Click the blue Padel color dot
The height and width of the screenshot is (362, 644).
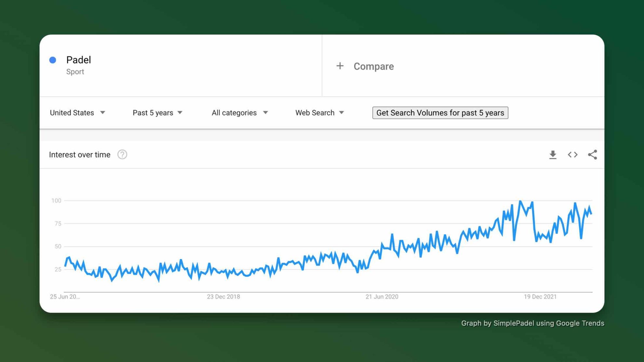53,60
